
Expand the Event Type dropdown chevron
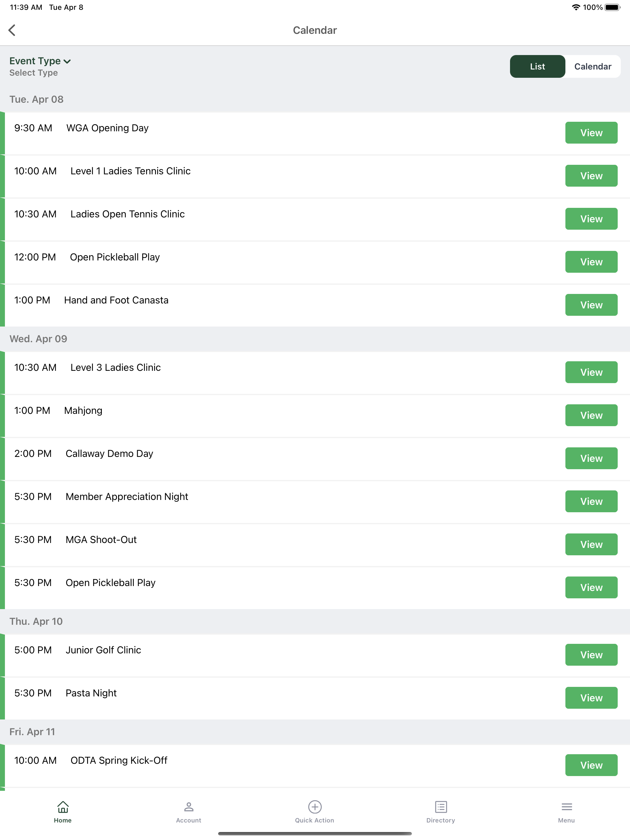[x=67, y=61]
